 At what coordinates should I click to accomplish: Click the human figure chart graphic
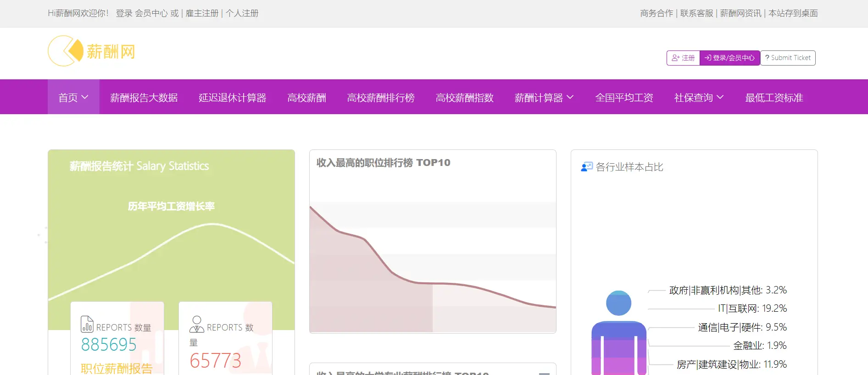618,333
